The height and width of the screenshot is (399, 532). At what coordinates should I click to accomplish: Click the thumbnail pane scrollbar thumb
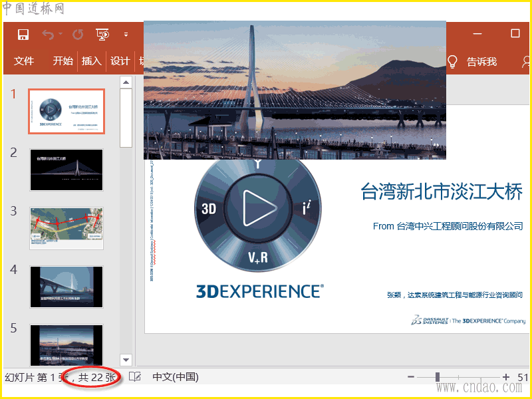click(x=126, y=118)
